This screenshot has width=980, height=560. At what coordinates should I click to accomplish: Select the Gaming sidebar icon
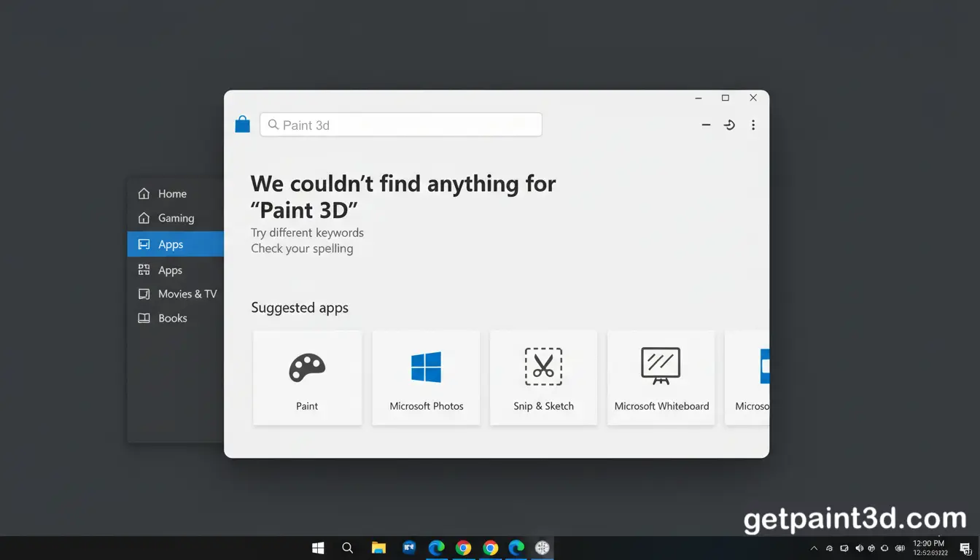(x=144, y=218)
